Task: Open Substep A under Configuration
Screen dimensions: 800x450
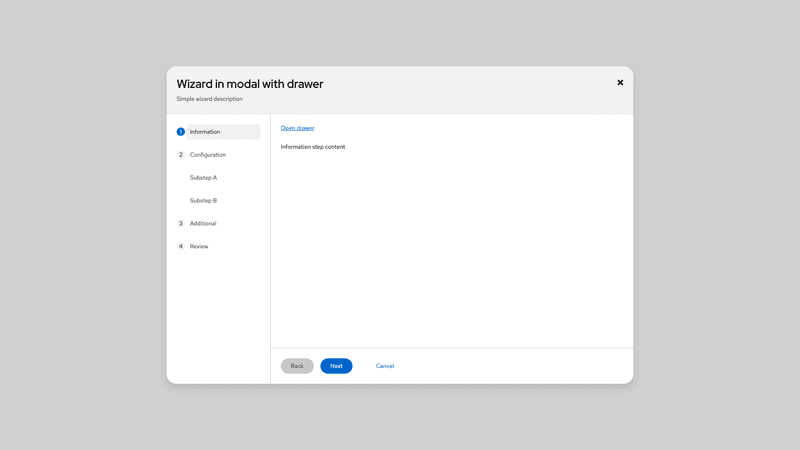Action: pos(203,178)
